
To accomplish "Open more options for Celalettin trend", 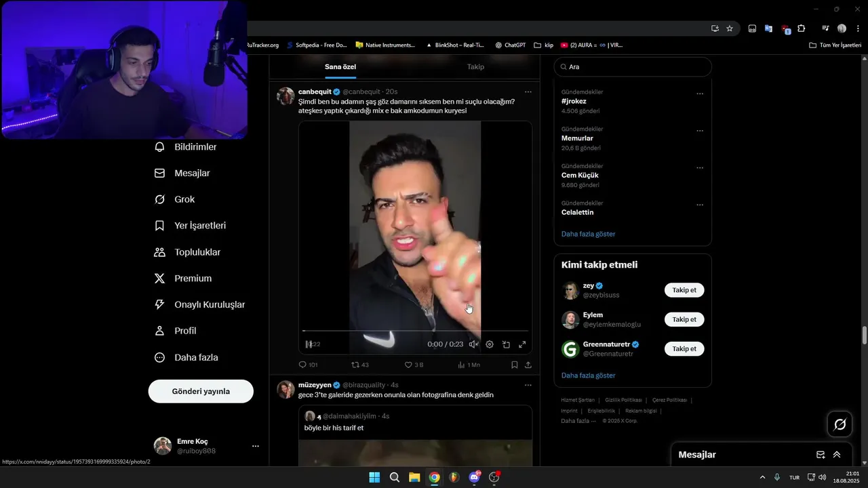I will coord(700,205).
